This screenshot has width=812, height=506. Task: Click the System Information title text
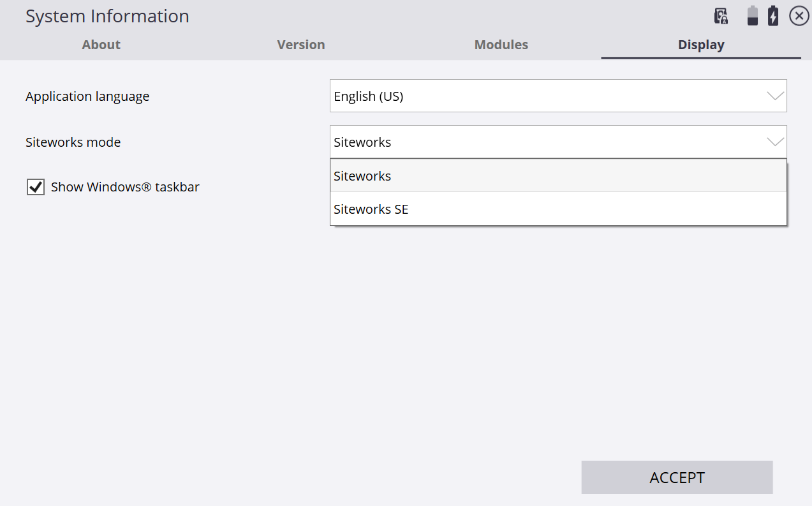click(107, 16)
